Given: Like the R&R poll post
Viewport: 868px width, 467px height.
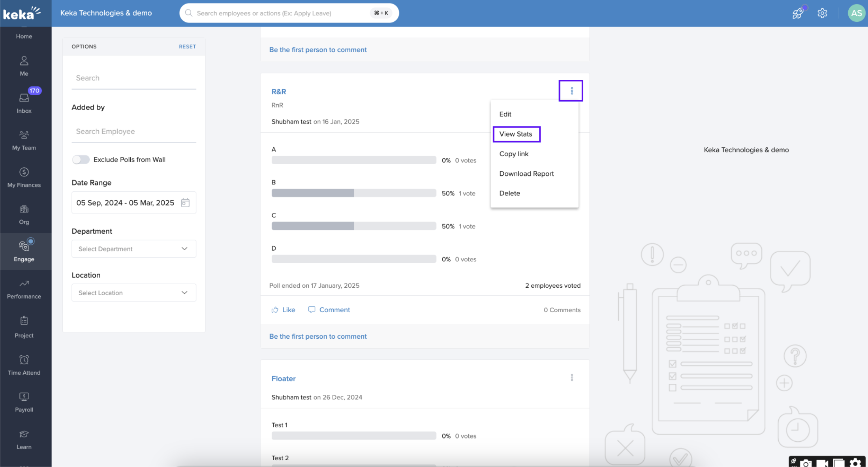Looking at the screenshot, I should pos(283,310).
